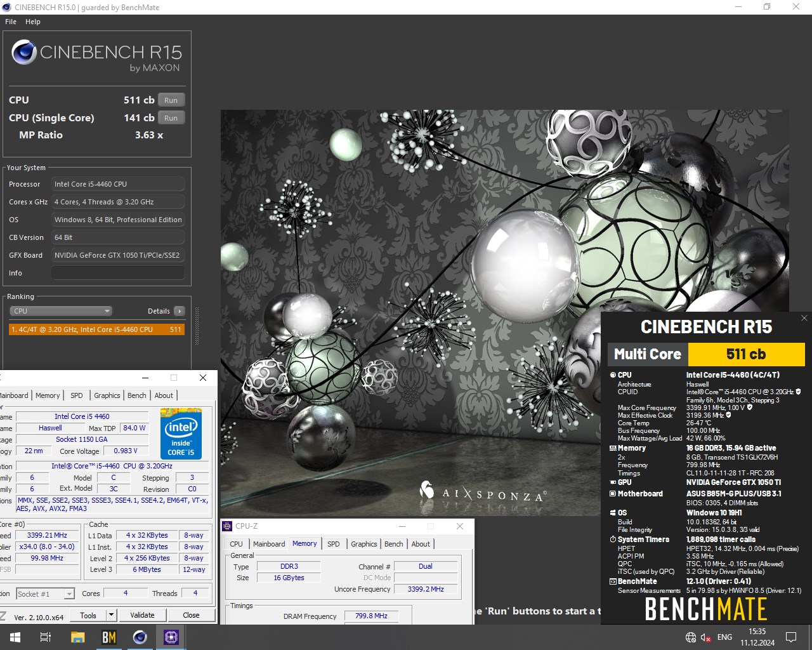The image size is (812, 650).
Task: Click the Details arrow button in Ranking
Action: pyautogui.click(x=180, y=311)
